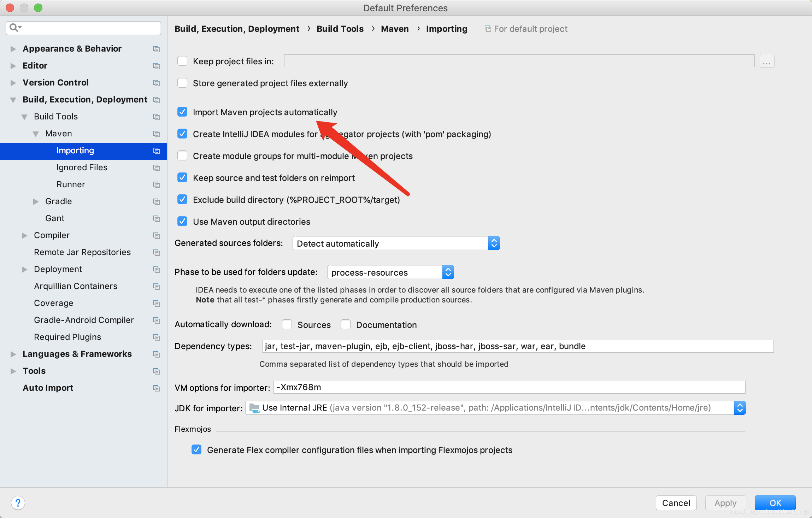Uncheck Import Maven projects automatically
Image resolution: width=812 pixels, height=518 pixels.
182,112
